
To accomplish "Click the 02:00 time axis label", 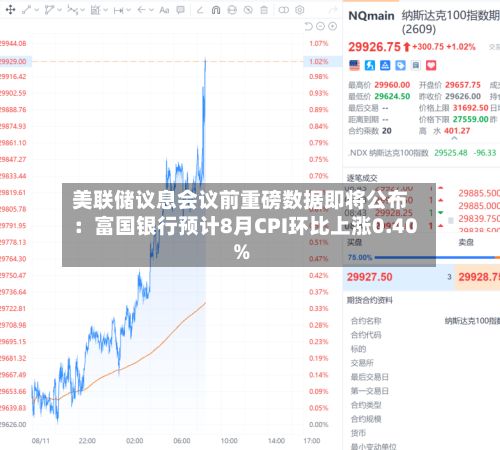I will point(135,441).
